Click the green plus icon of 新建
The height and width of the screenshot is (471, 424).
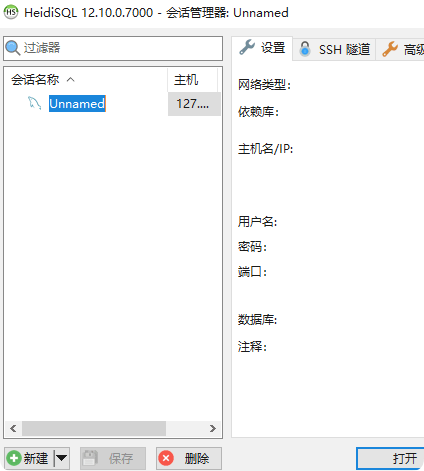click(x=14, y=458)
